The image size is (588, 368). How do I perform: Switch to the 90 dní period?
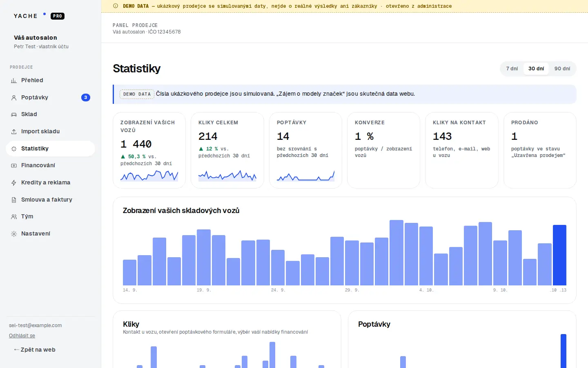[562, 69]
